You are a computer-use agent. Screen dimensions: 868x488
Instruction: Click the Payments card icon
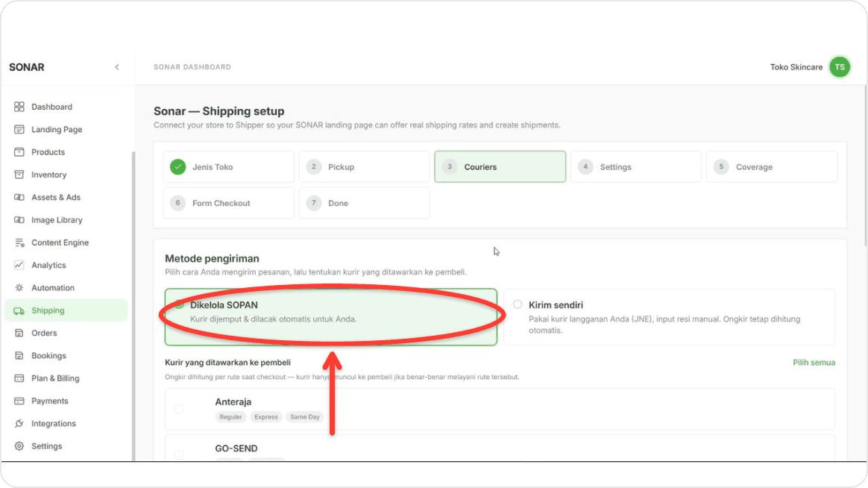(19, 401)
